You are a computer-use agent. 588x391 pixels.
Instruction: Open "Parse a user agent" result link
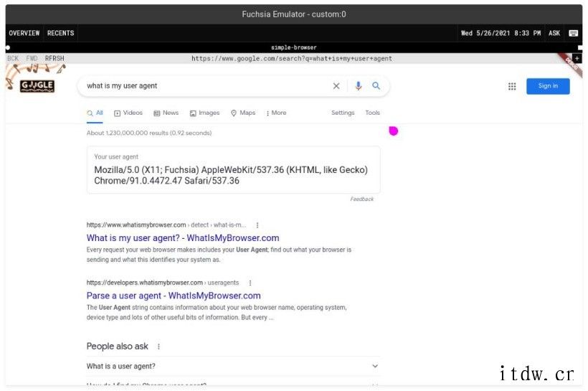pos(174,296)
